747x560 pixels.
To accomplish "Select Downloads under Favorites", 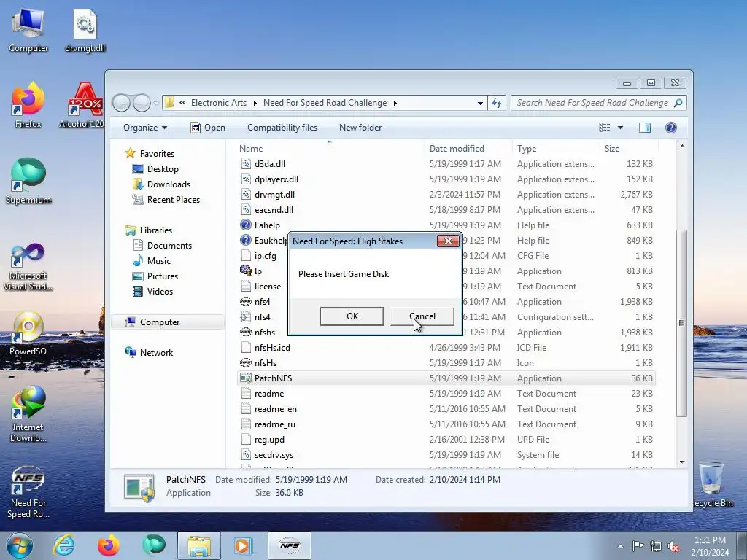I will click(x=169, y=184).
